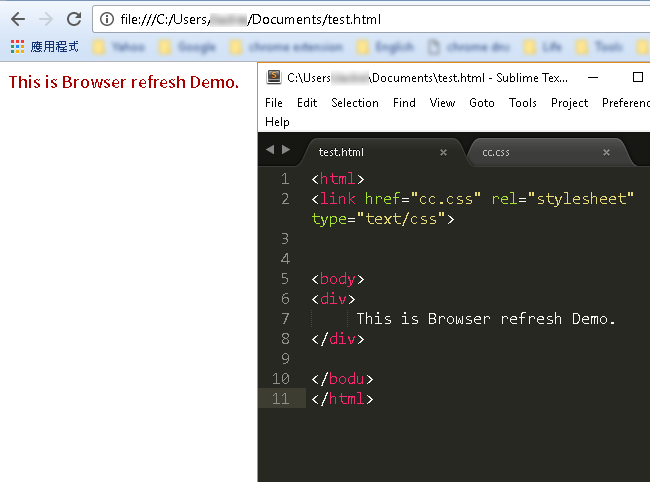Place cursor on the <body> tag
Image resolution: width=650 pixels, height=482 pixels.
pyautogui.click(x=338, y=279)
